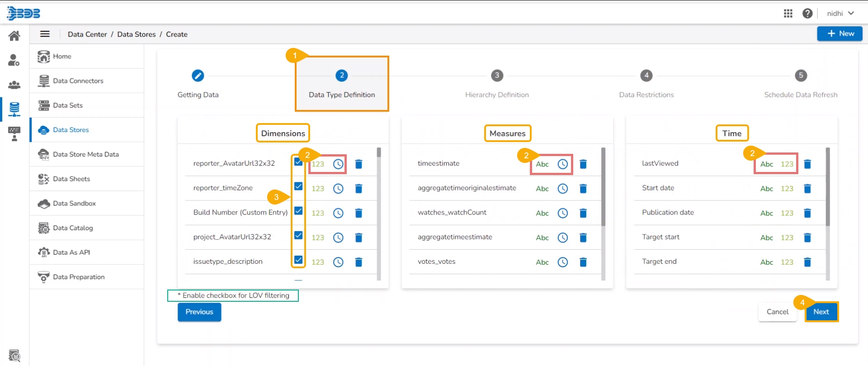This screenshot has height=366, width=868.
Task: Open the apps grid launcher
Action: coord(788,14)
